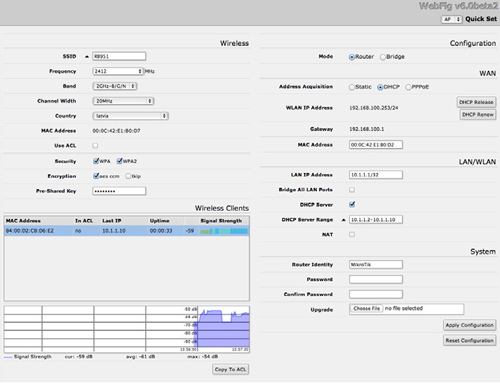Screen dimensions: 500x383
Task: Click the LAN IP Address field
Action: pos(376,175)
